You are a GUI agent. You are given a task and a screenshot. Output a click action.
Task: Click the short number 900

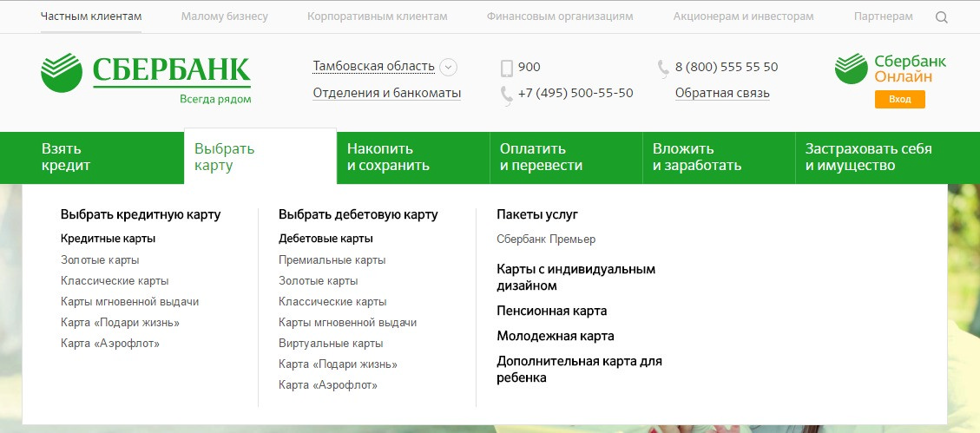529,67
